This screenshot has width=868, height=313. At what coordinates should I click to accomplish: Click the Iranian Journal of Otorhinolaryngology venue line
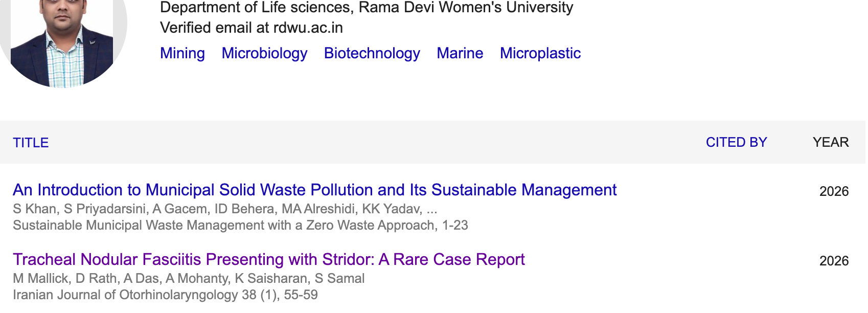pyautogui.click(x=165, y=295)
